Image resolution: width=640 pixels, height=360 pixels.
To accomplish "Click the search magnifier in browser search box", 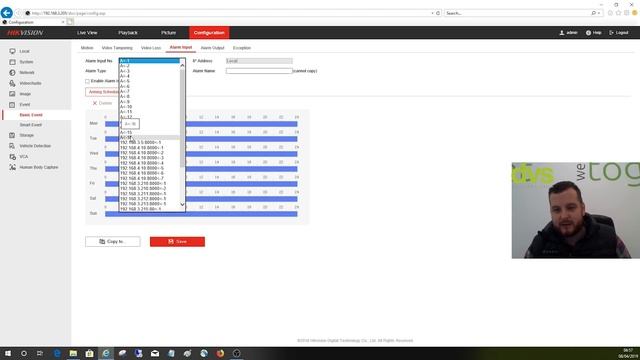I will click(593, 13).
